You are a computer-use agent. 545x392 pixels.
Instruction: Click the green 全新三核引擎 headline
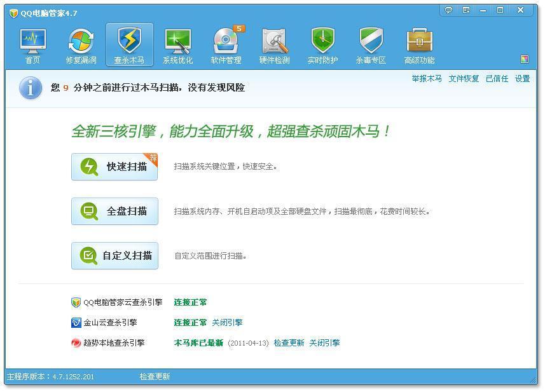click(x=231, y=132)
